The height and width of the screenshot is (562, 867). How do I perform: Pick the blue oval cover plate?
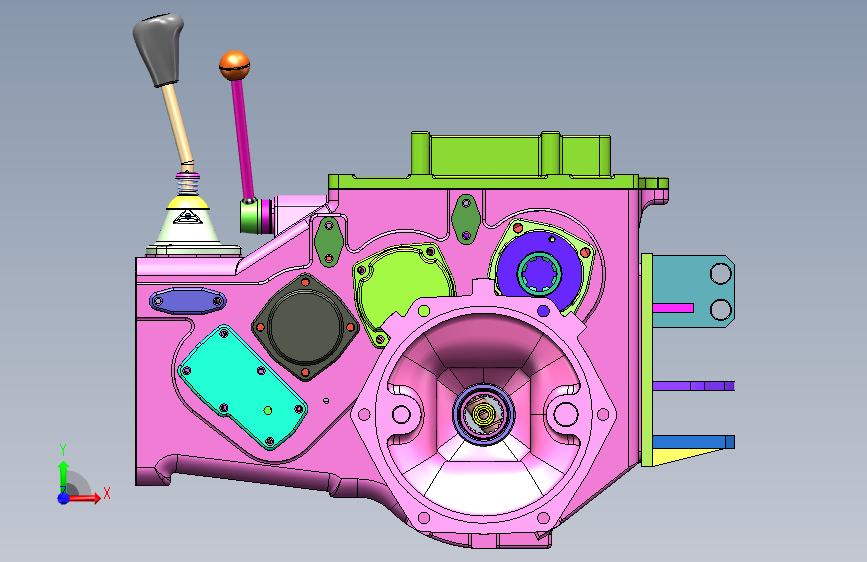[x=187, y=301]
